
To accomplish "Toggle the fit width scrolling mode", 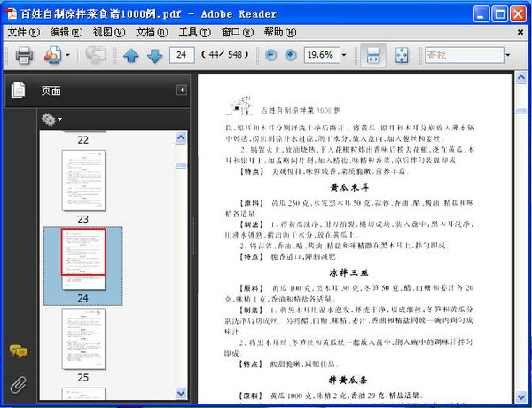I will pyautogui.click(x=372, y=55).
